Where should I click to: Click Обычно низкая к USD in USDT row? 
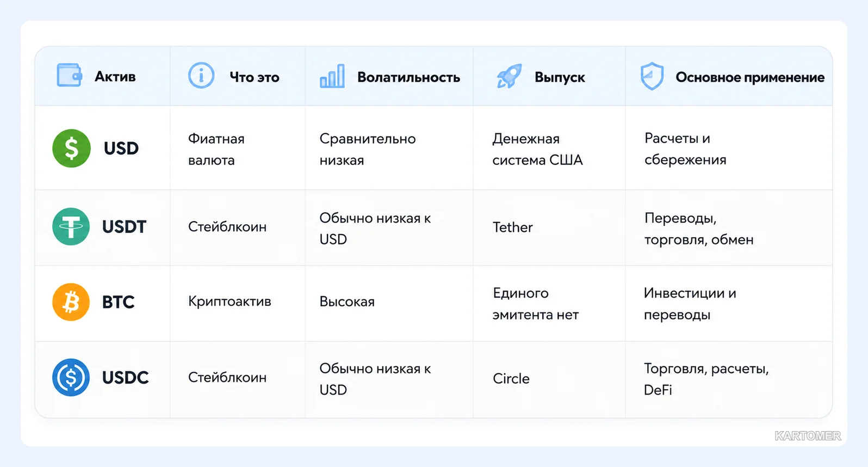pos(375,229)
